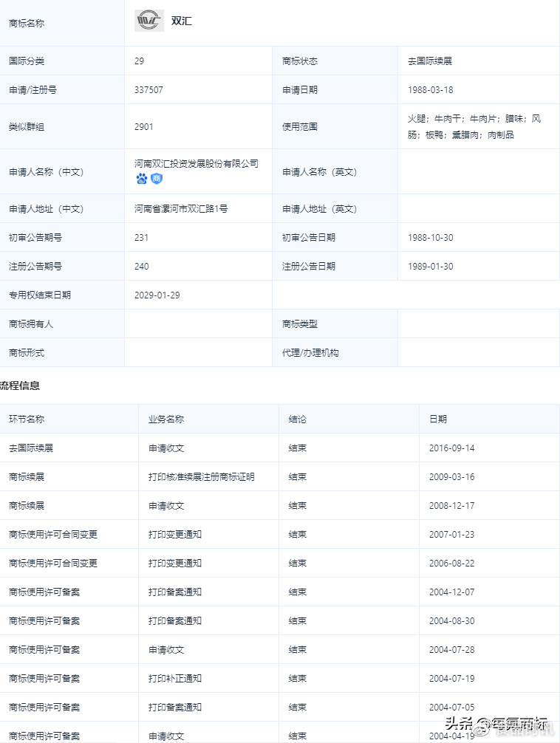Click 申请收文 in the 2004-07-28 row
The image size is (560, 743).
click(x=166, y=650)
